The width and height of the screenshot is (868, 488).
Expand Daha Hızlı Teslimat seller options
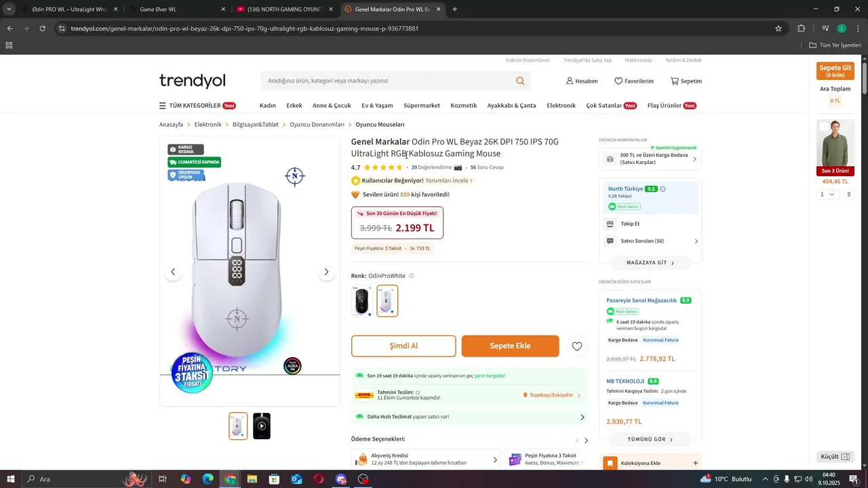pyautogui.click(x=582, y=417)
